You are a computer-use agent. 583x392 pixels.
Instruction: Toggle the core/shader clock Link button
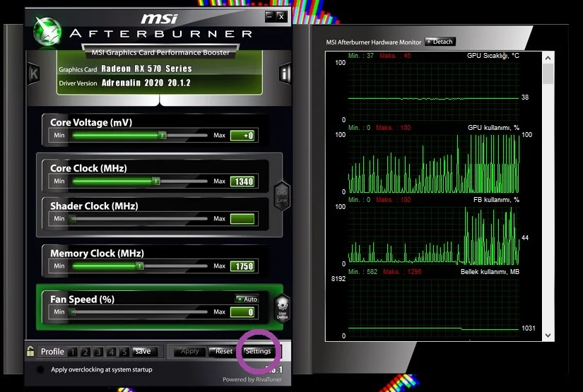282,196
